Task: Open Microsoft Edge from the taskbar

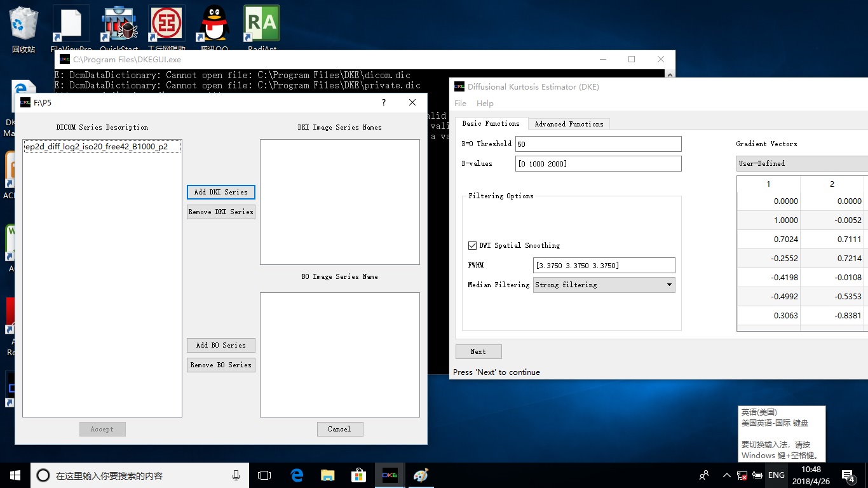Action: [297, 475]
